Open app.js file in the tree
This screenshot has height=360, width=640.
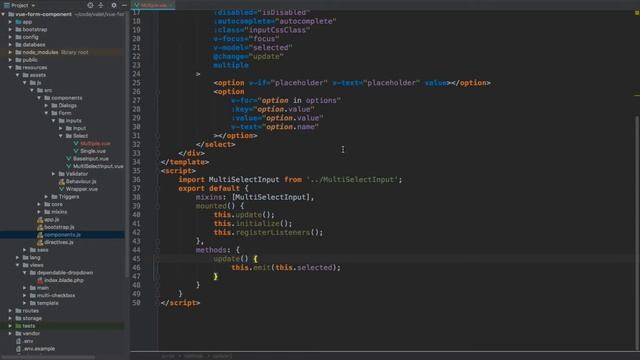51,220
